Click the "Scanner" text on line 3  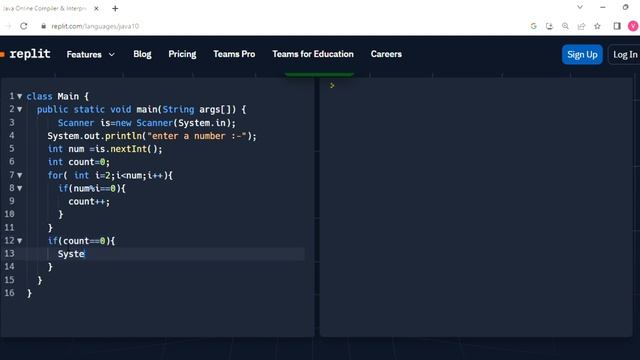[x=76, y=123]
